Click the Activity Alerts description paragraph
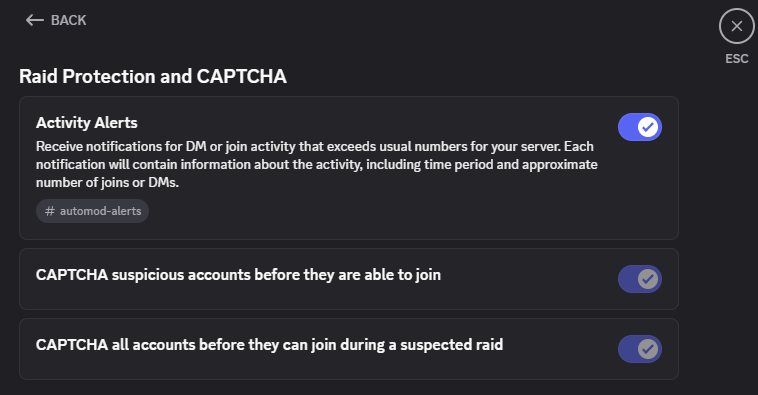Image resolution: width=758 pixels, height=395 pixels. [317, 164]
